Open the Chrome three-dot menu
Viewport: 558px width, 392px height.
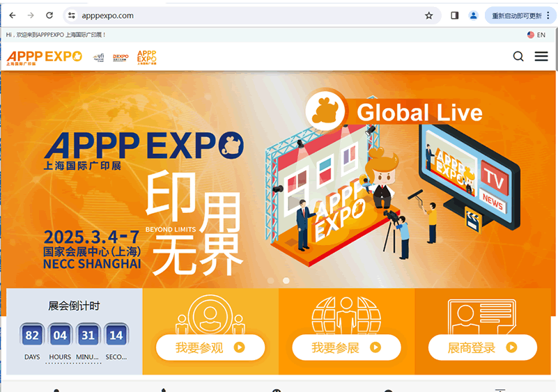[548, 15]
